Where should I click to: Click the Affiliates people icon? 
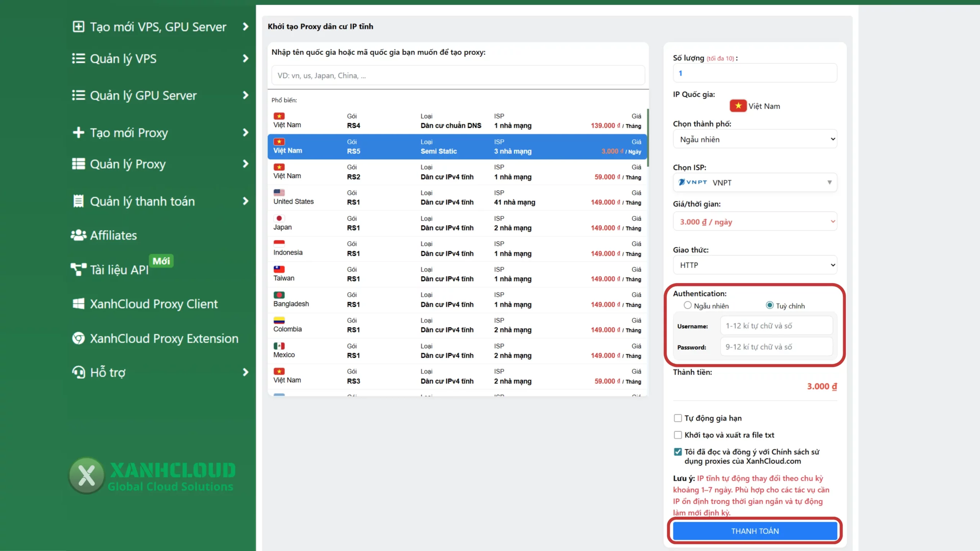point(78,235)
